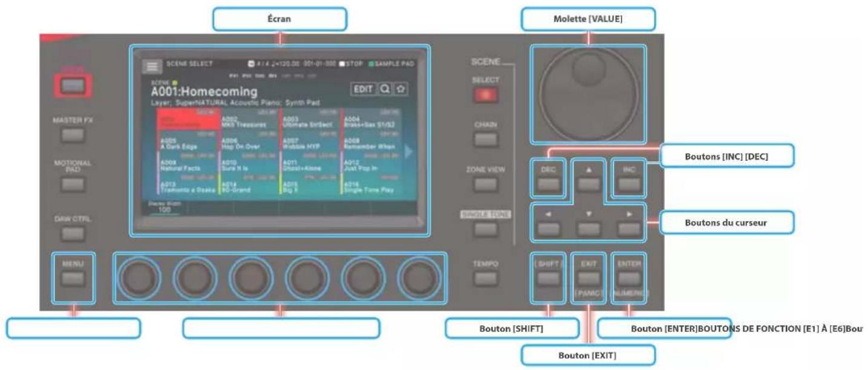Select scene A002 MKII Treasures
Viewport: 868px width, 370px height.
coord(249,119)
